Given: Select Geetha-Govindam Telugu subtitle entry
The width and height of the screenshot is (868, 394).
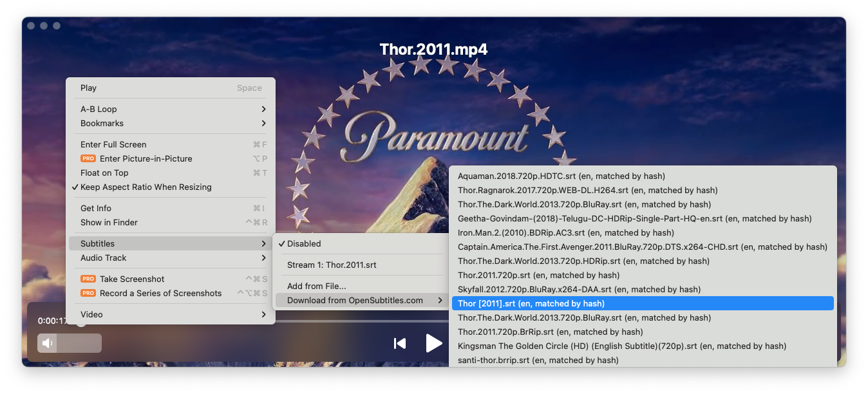Looking at the screenshot, I should [643, 218].
